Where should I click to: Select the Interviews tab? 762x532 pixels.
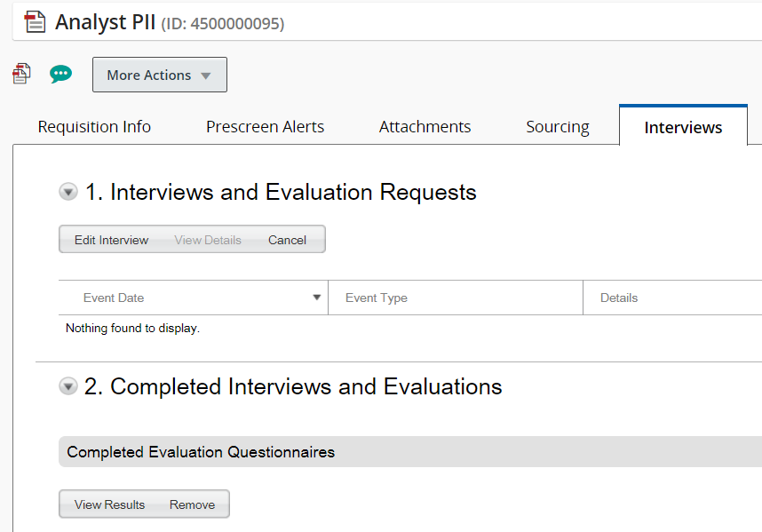coord(683,128)
